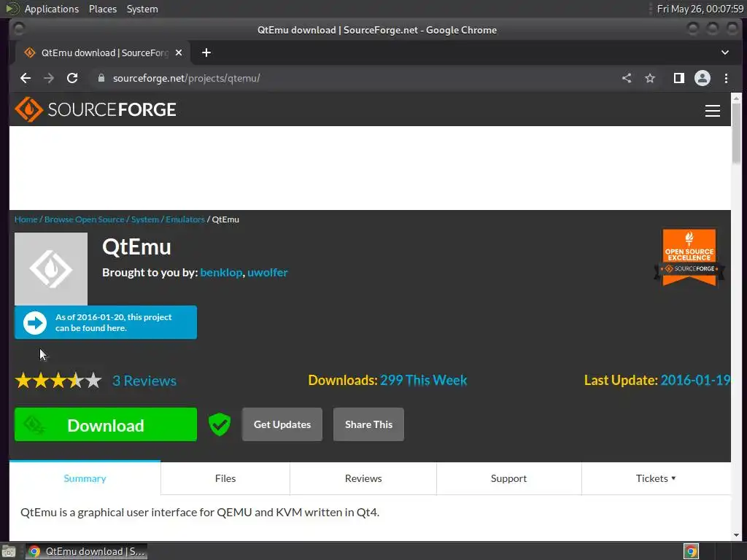
Task: Bookmark this tab with the star icon
Action: 650,78
